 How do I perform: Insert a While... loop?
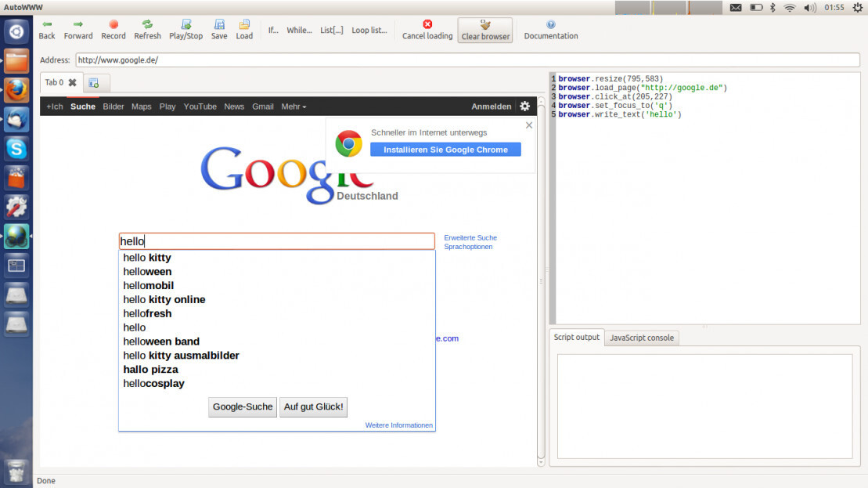click(299, 30)
